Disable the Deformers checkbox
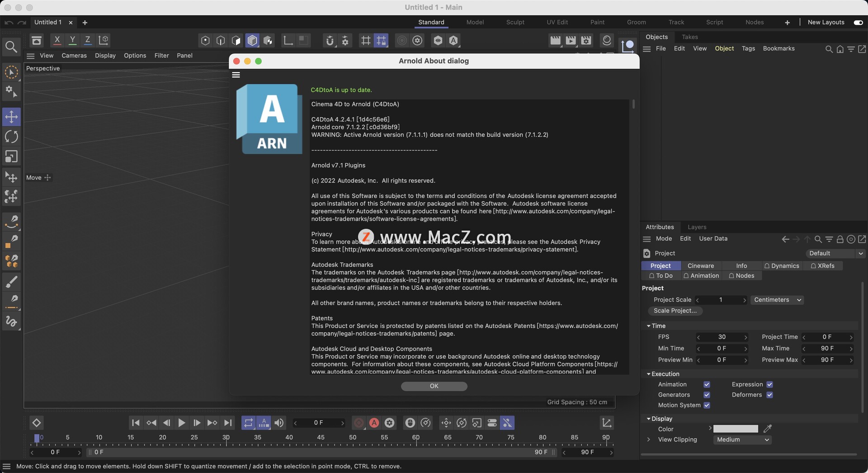 tap(770, 395)
